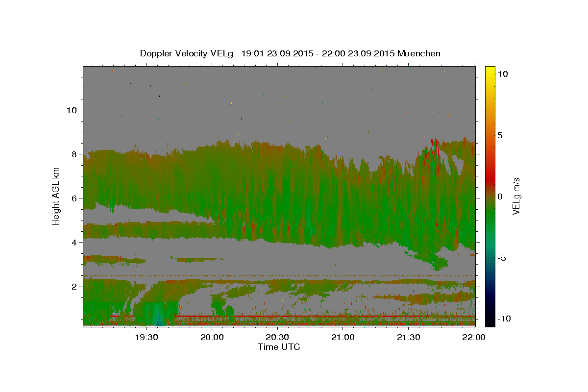The height and width of the screenshot is (392, 588).
Task: Click the 'Muenchen' location in the title
Action: pyautogui.click(x=419, y=53)
